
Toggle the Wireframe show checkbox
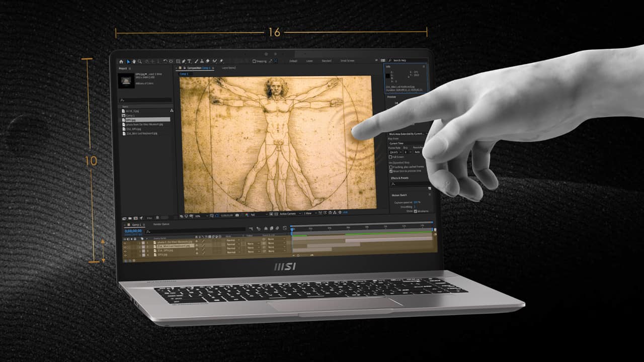pos(416,211)
